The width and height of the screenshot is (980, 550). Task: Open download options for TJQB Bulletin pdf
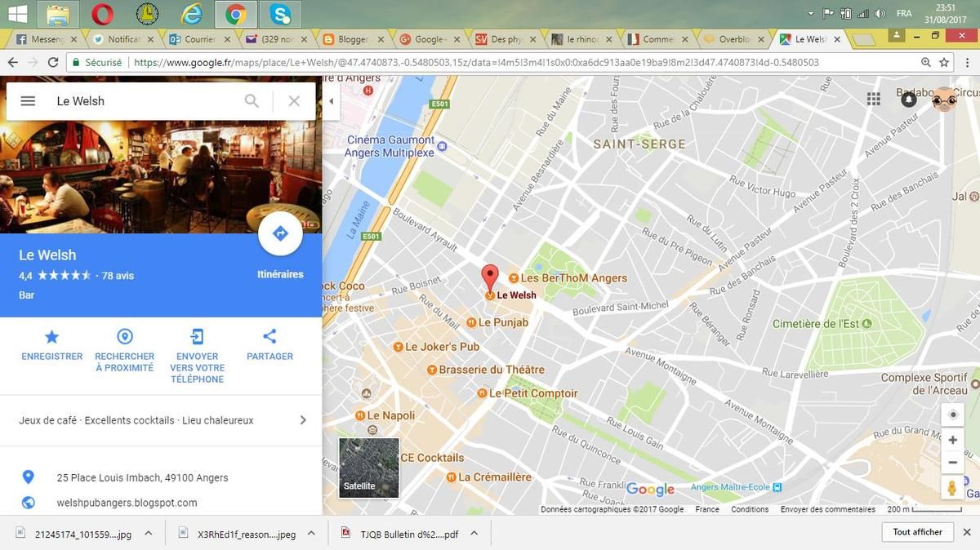pos(474,534)
